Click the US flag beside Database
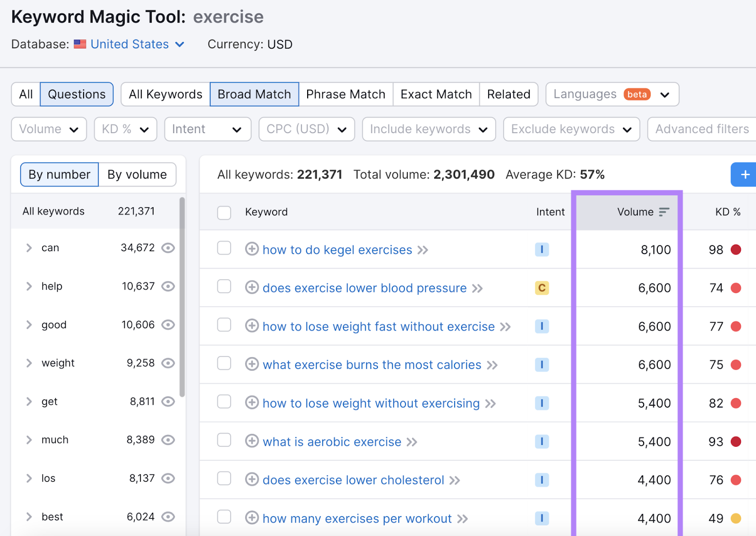This screenshot has height=536, width=756. 80,44
